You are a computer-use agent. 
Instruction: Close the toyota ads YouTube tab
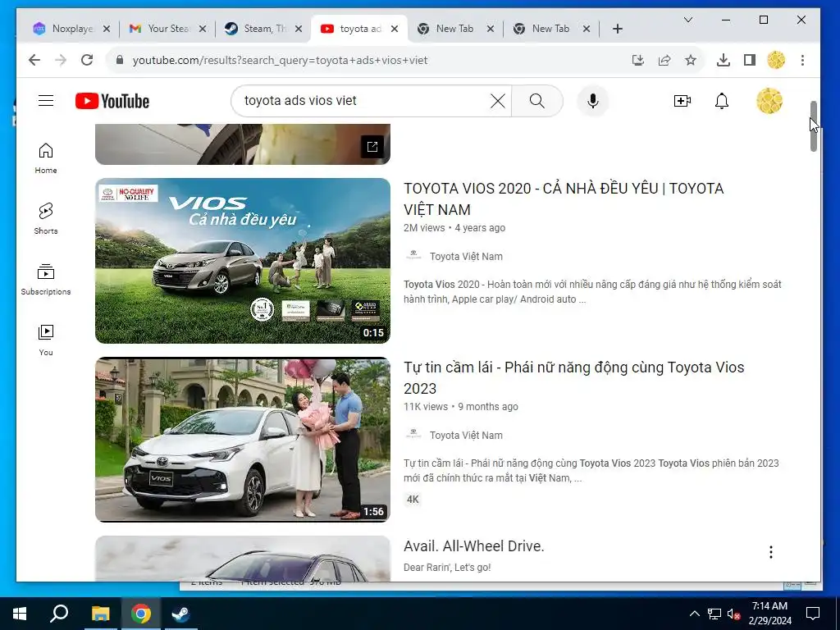pos(395,29)
